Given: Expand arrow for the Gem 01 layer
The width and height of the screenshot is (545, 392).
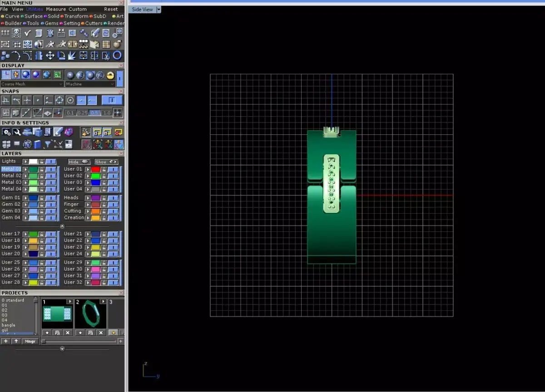Looking at the screenshot, I should (x=25, y=198).
